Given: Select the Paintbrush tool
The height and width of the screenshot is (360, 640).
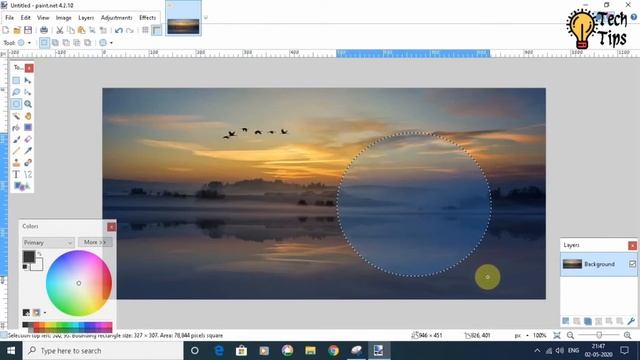Looking at the screenshot, I should click(16, 140).
